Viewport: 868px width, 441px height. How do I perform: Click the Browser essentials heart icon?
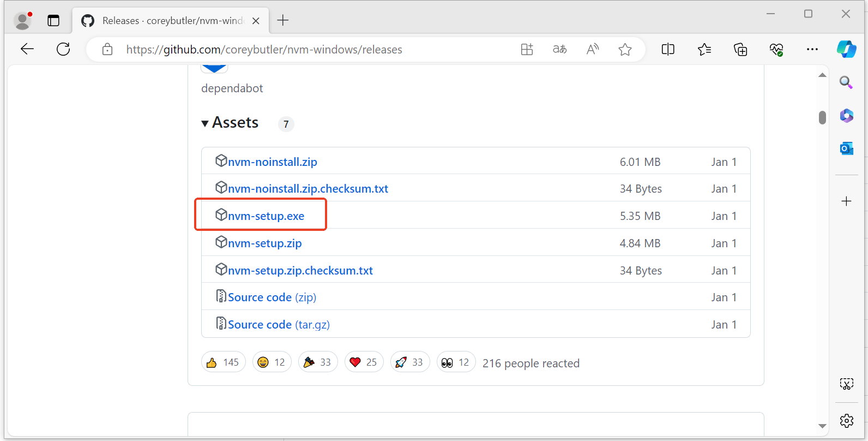pos(776,50)
